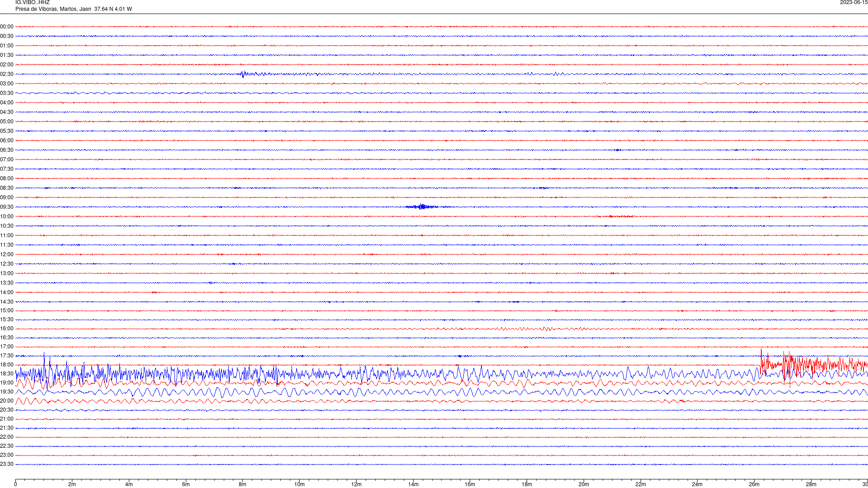Click the 14m tick on time axis
868x488 pixels.
click(413, 484)
